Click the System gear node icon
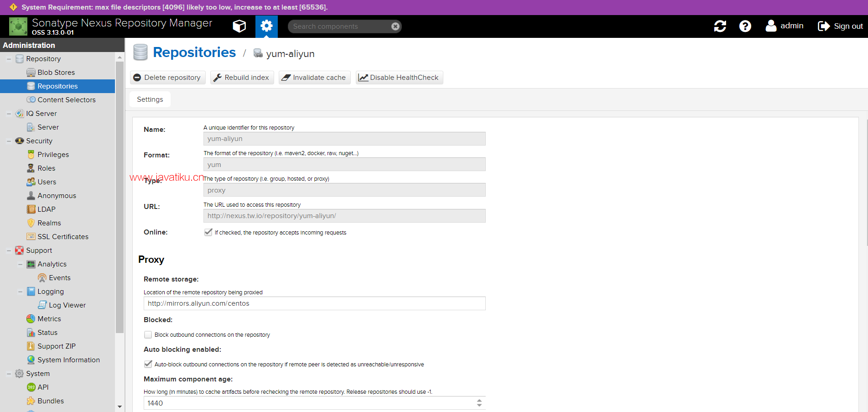The height and width of the screenshot is (412, 868). 20,374
